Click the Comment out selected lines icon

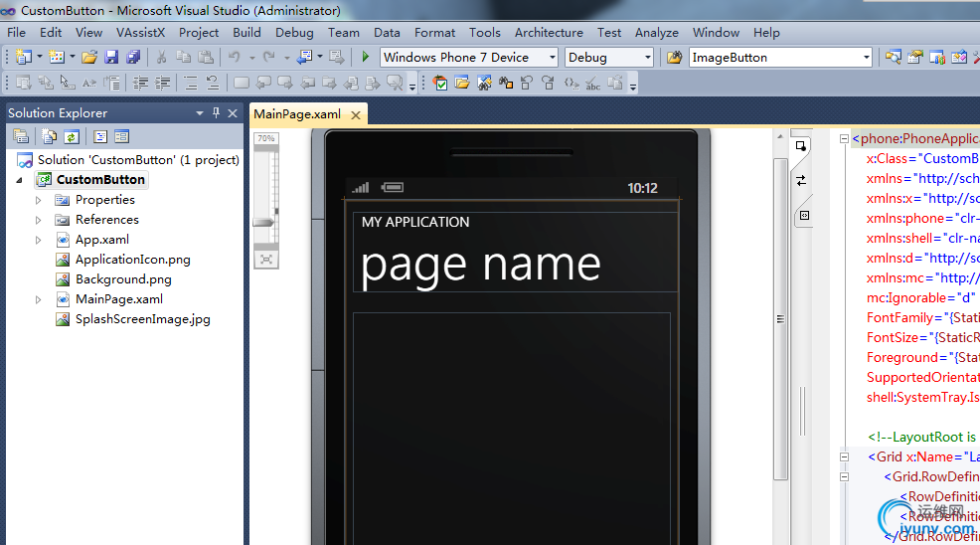(190, 83)
